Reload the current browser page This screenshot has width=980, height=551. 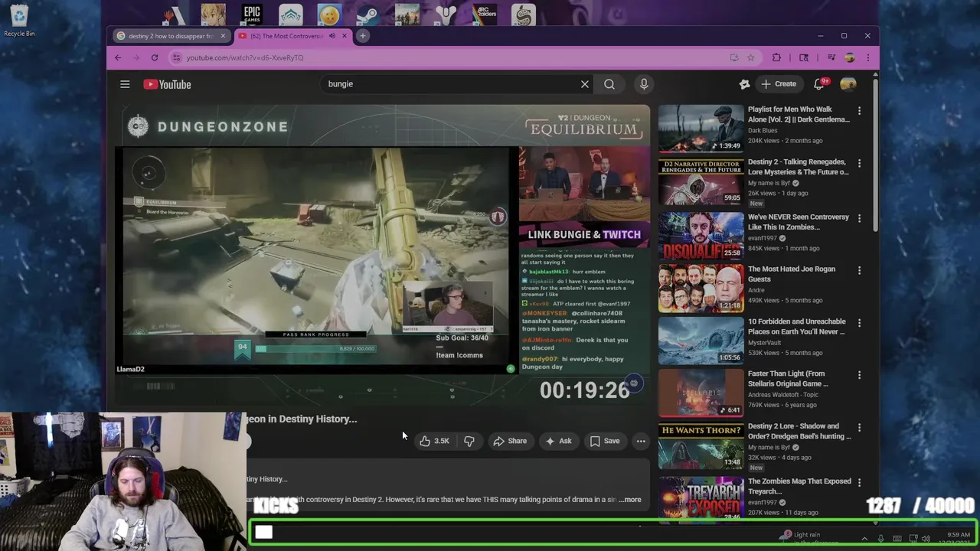point(154,57)
